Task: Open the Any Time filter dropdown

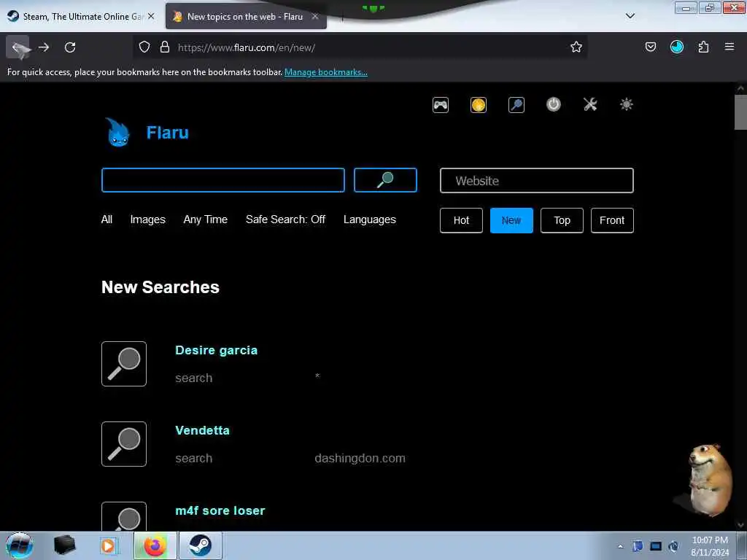Action: tap(205, 219)
